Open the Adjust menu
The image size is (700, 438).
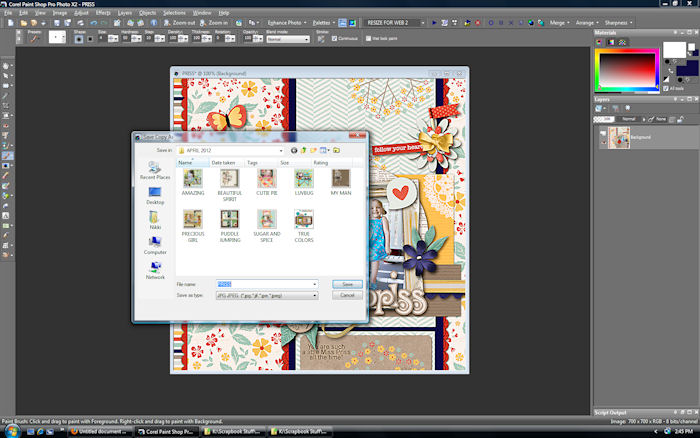tap(81, 13)
